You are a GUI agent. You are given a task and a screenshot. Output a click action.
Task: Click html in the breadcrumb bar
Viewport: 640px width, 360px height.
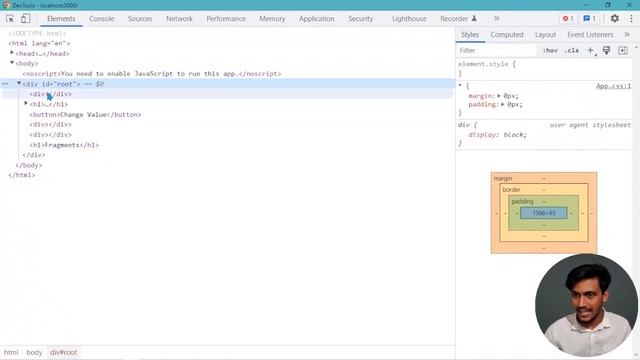11,352
